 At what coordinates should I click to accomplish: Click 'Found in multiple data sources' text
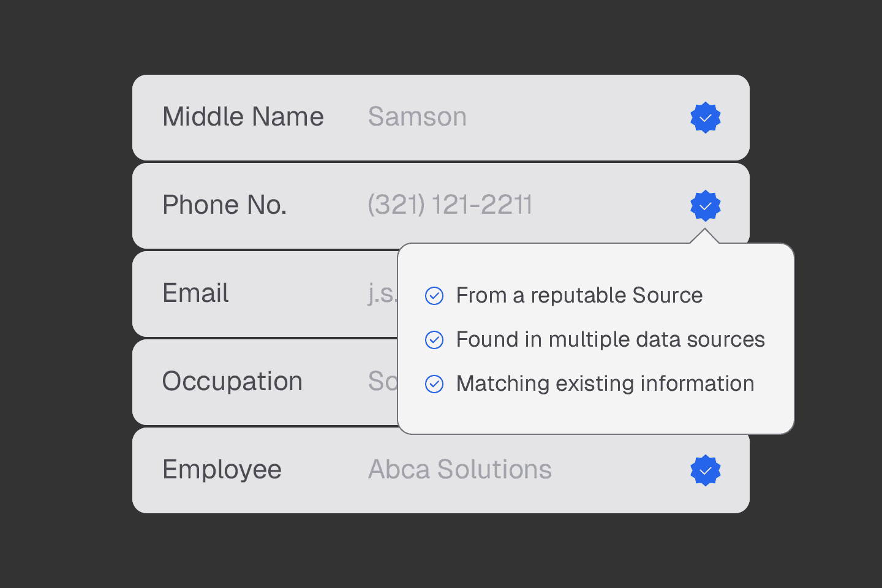click(x=610, y=340)
